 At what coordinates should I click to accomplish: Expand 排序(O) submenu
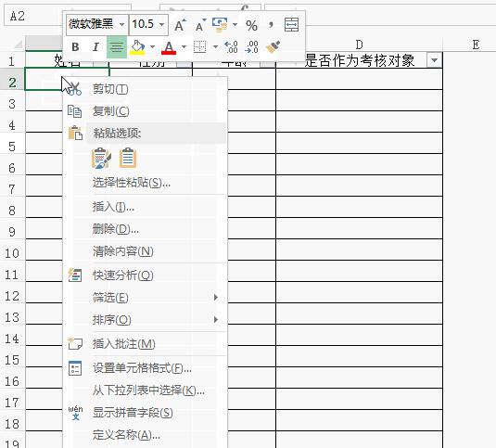click(x=146, y=320)
